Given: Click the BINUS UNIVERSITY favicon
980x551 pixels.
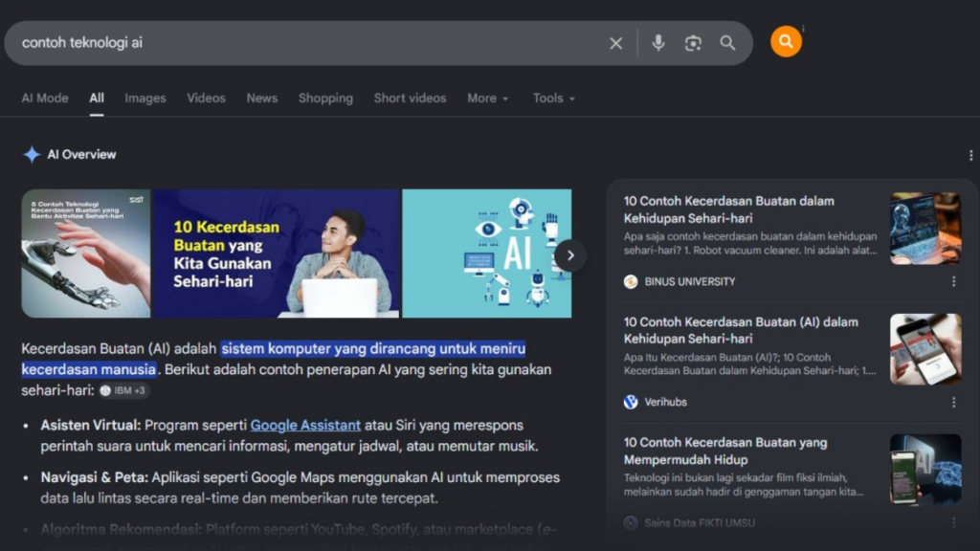Looking at the screenshot, I should (x=631, y=282).
